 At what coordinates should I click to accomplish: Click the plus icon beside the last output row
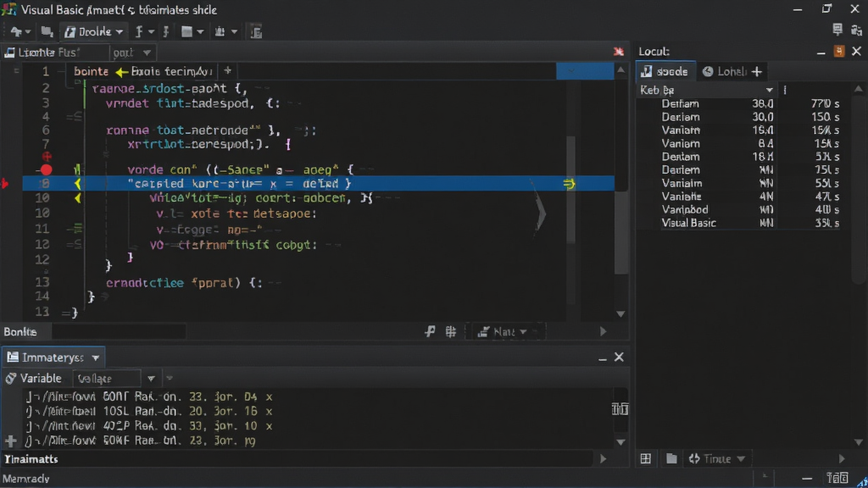pos(10,441)
